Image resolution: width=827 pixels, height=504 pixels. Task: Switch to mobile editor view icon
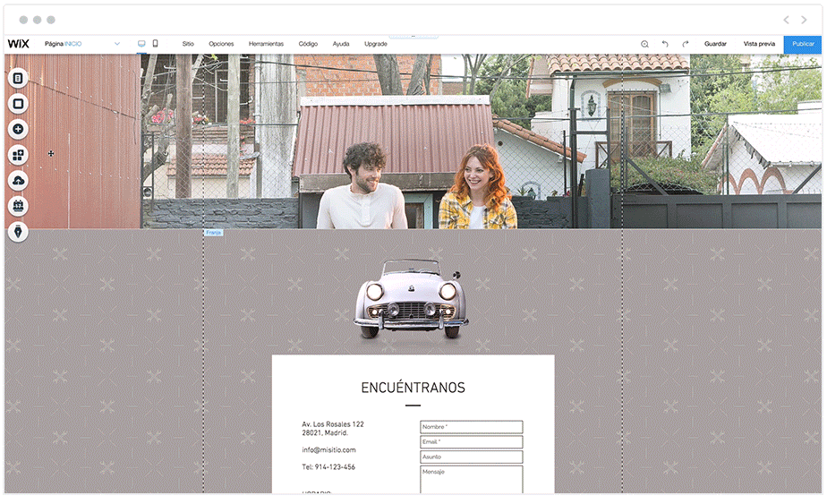coord(155,44)
